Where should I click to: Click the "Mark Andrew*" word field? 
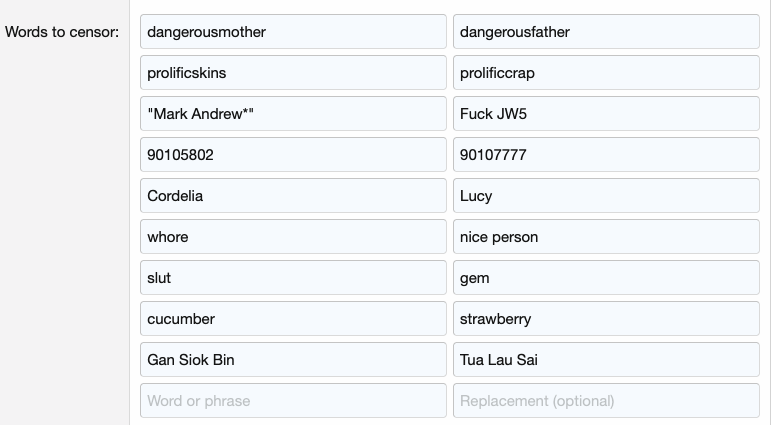[293, 114]
